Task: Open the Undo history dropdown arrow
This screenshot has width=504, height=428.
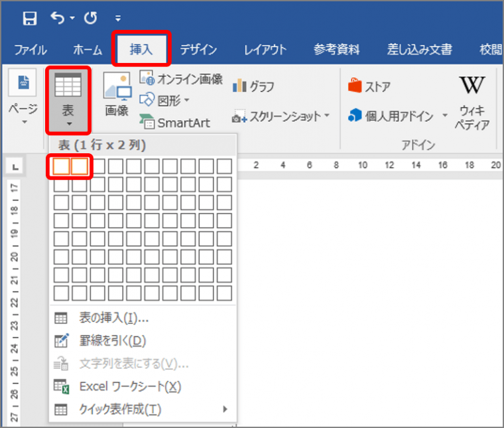Action: pyautogui.click(x=72, y=18)
